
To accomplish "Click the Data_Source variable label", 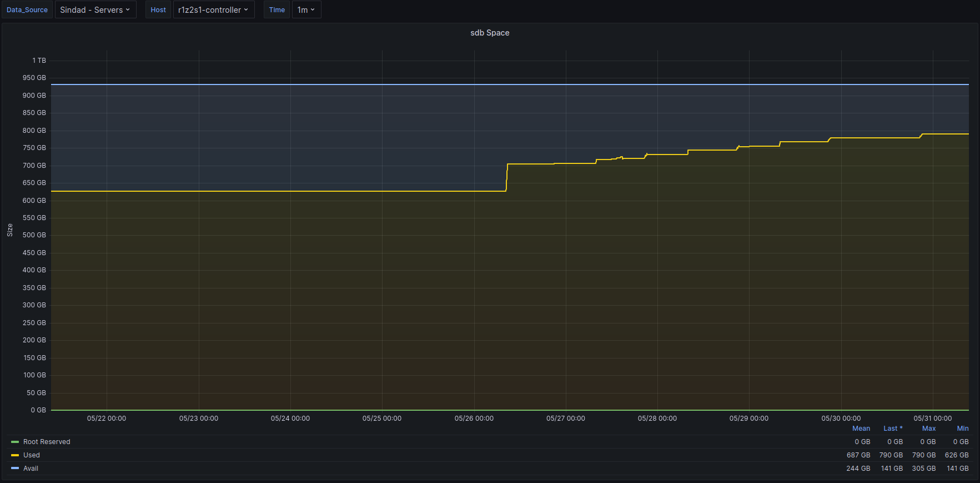I will click(27, 10).
